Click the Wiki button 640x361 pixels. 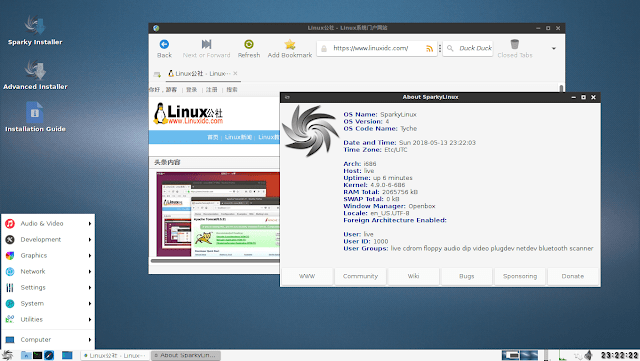(413, 276)
